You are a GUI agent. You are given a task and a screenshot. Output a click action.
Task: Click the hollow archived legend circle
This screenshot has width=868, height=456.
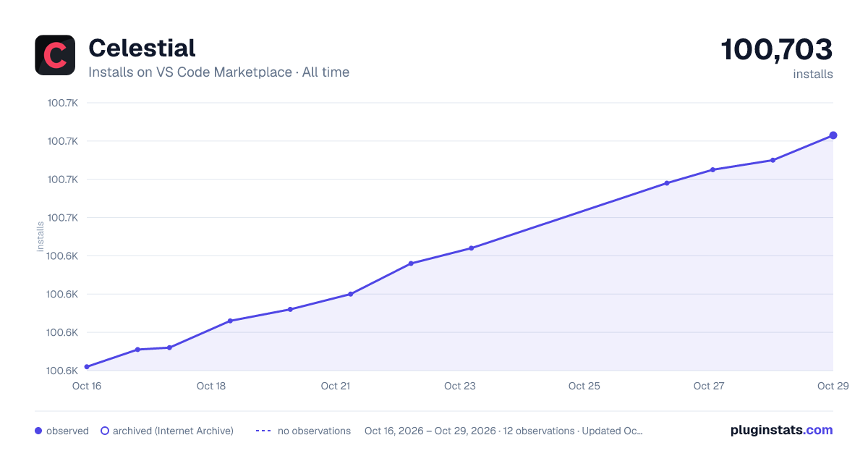point(104,431)
